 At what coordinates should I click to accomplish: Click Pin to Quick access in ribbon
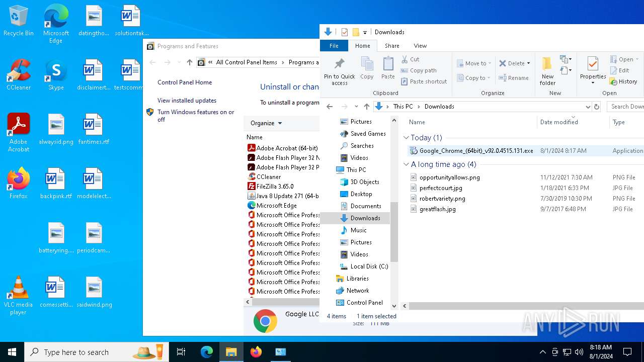339,71
